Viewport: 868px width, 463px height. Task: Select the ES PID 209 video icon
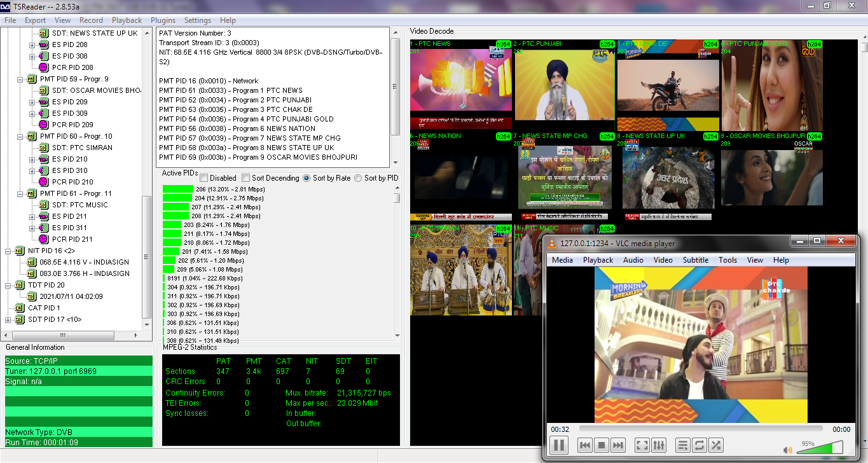coord(43,102)
